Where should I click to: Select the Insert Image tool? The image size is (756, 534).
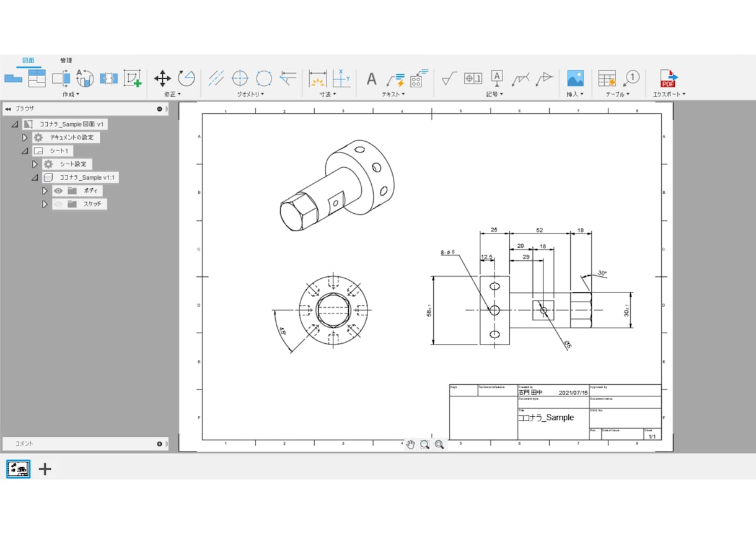(x=575, y=78)
